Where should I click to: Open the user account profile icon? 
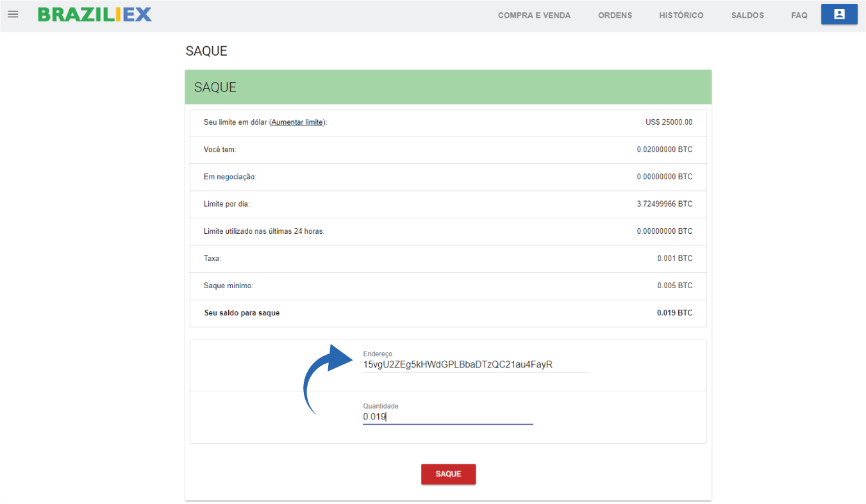pos(838,14)
